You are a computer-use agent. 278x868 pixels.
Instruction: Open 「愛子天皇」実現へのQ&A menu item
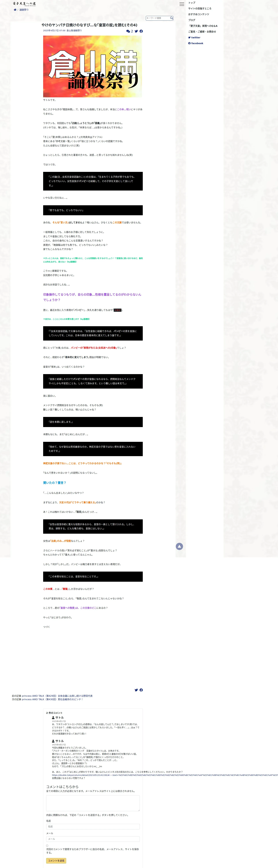[203, 26]
